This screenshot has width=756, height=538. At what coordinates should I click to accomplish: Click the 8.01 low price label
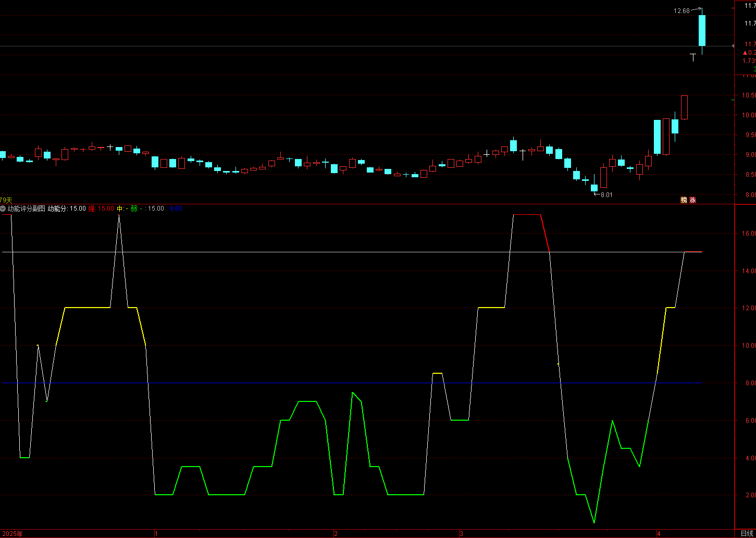pyautogui.click(x=606, y=195)
